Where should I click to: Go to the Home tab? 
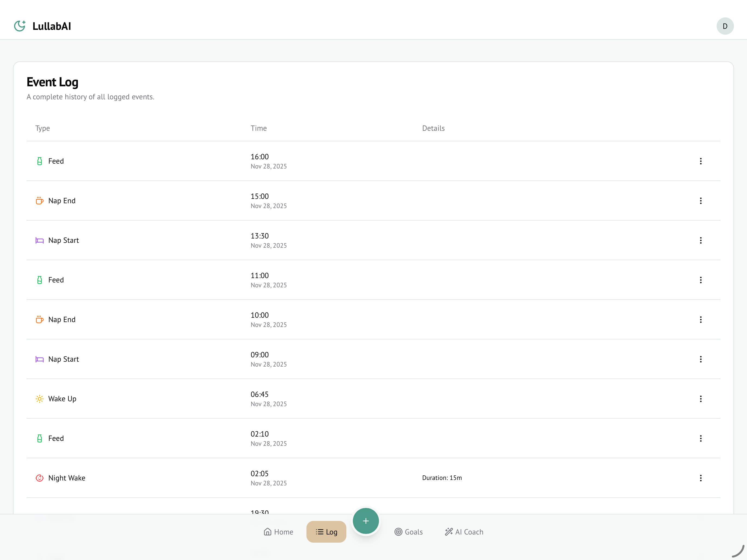point(278,532)
